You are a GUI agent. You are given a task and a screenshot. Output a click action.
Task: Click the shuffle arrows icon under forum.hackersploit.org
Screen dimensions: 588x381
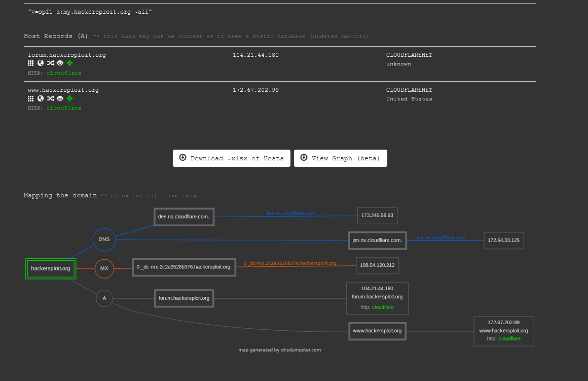[51, 63]
